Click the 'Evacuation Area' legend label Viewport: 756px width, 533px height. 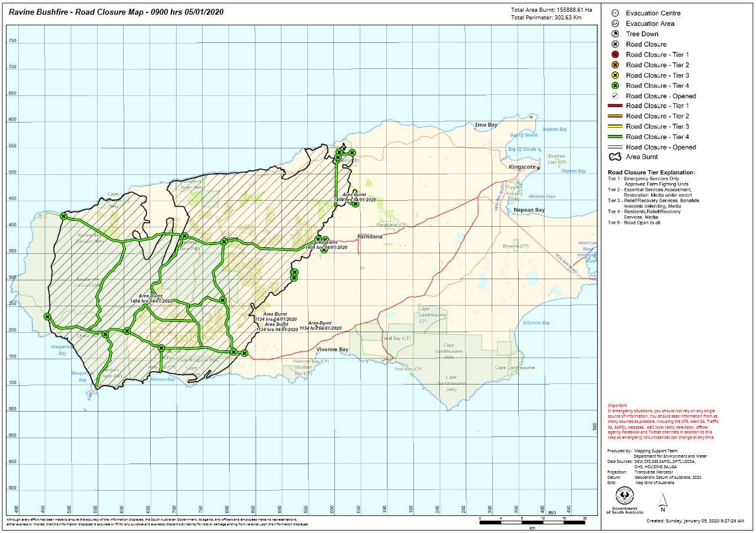click(x=650, y=24)
